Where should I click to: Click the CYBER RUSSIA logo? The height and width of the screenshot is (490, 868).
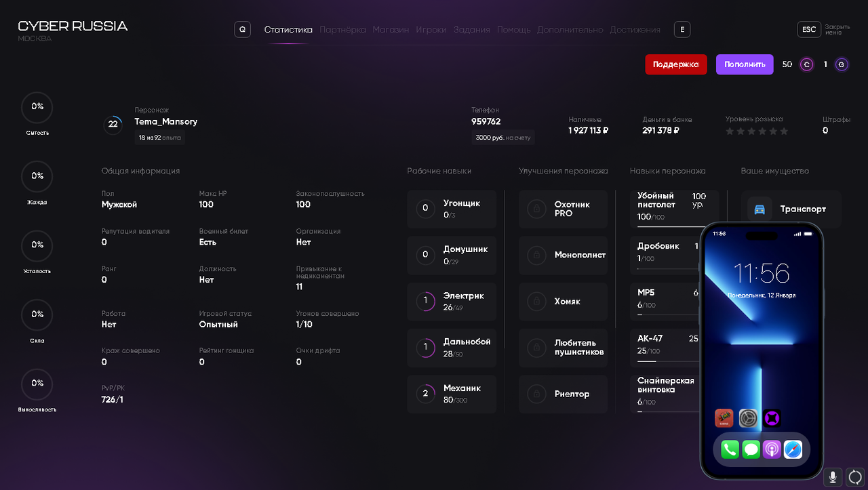click(73, 26)
